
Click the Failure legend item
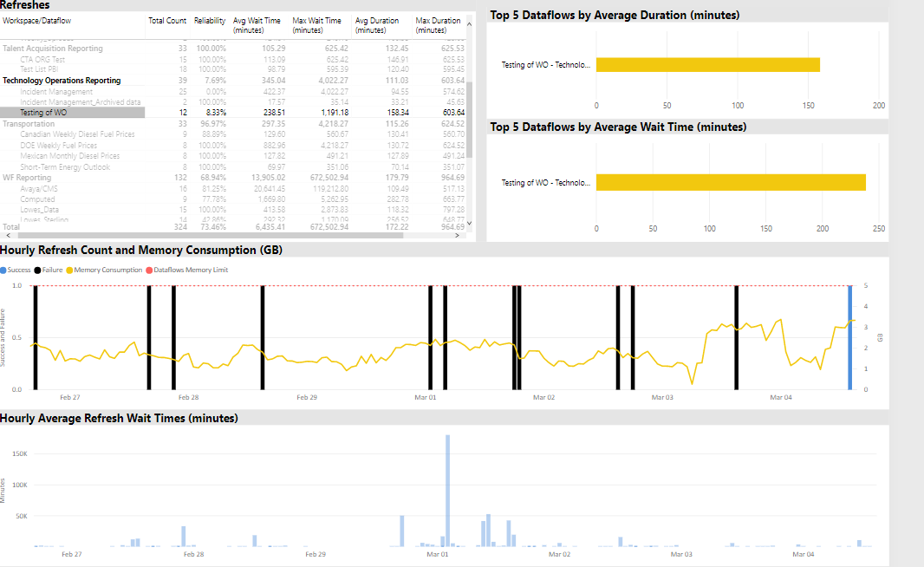[x=49, y=270]
